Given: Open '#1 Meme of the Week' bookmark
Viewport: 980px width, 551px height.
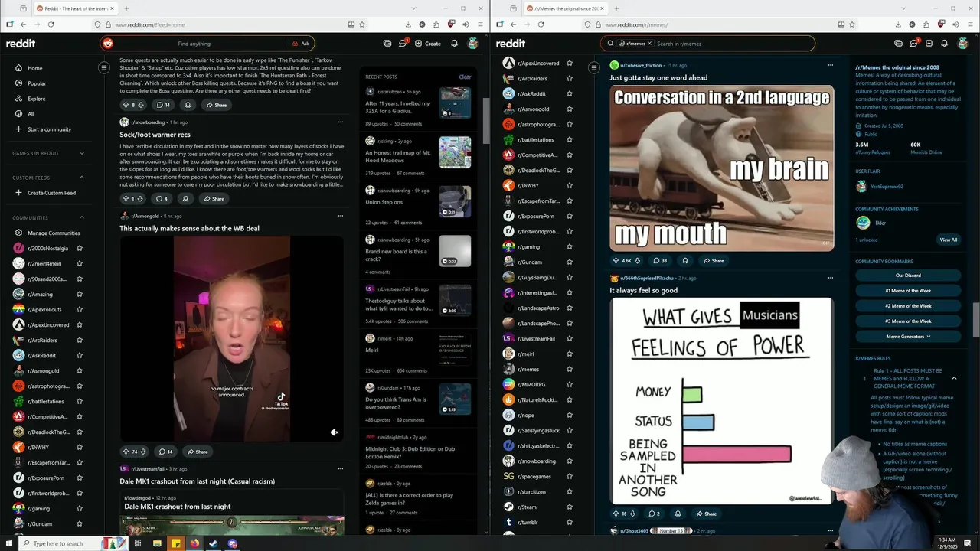Looking at the screenshot, I should coord(908,291).
